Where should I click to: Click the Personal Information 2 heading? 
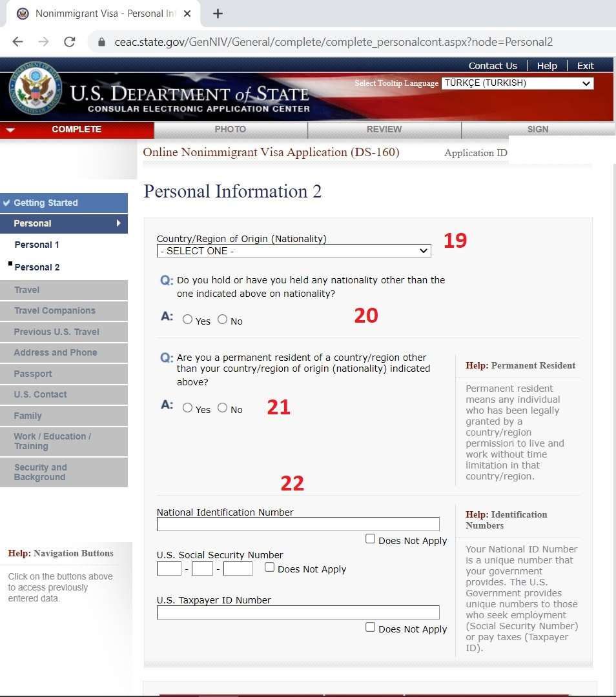pyautogui.click(x=232, y=192)
